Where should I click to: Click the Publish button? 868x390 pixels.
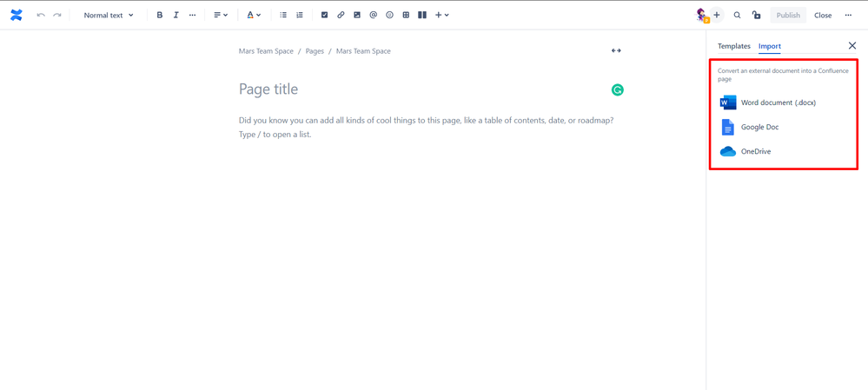(x=788, y=16)
